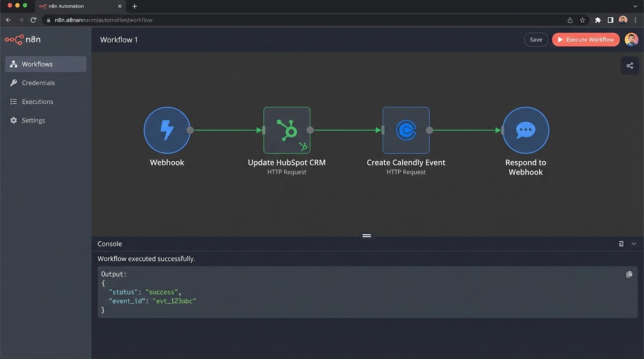644x359 pixels.
Task: Click the Respond to Webhook node
Action: [x=526, y=130]
